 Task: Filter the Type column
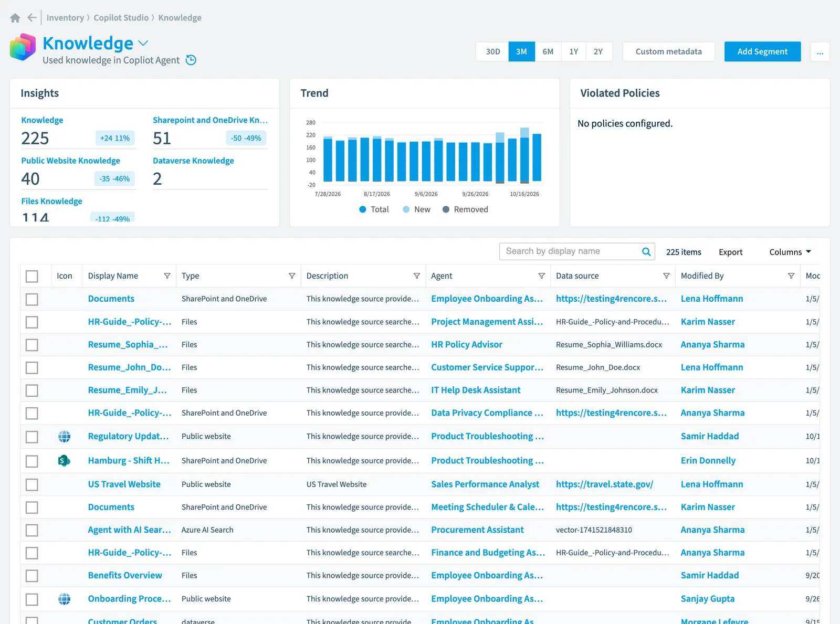(292, 276)
